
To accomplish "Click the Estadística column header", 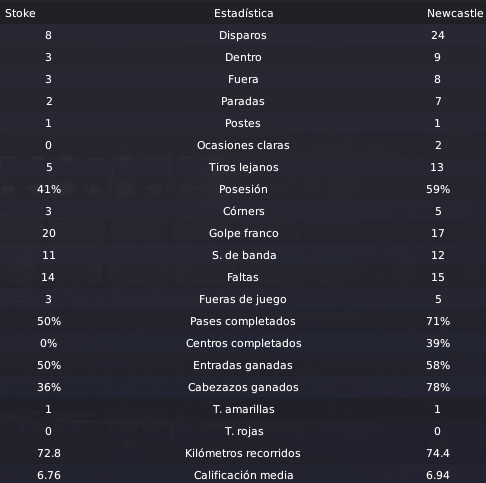I will click(243, 13).
